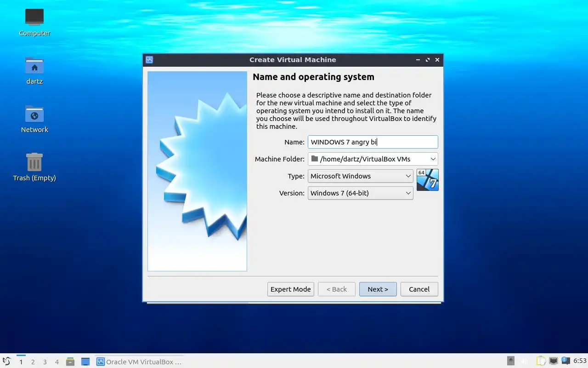Open the Trash (Empty) desktop icon
This screenshot has height=368, width=588.
click(34, 167)
